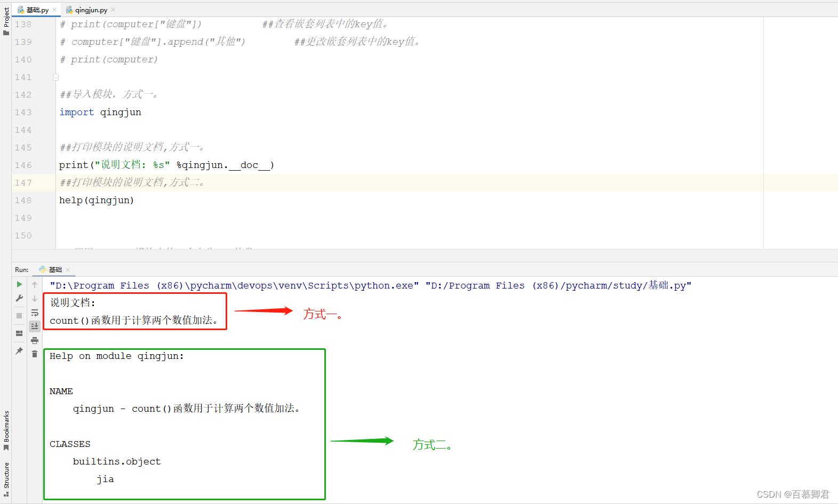Click the Python icon on qingjun.py tab
838x504 pixels.
69,10
